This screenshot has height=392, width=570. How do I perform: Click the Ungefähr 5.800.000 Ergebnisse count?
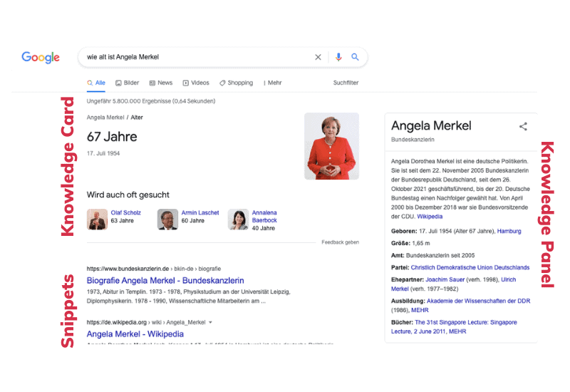point(151,101)
